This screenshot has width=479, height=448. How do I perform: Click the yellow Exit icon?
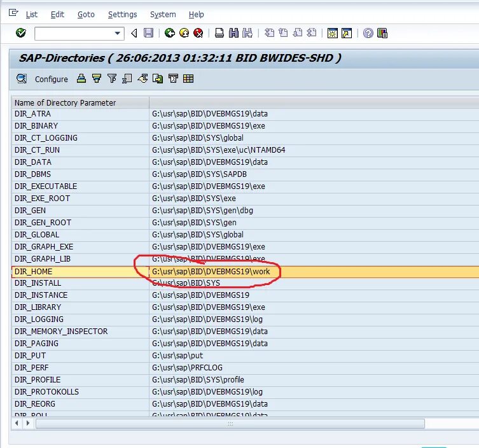184,32
